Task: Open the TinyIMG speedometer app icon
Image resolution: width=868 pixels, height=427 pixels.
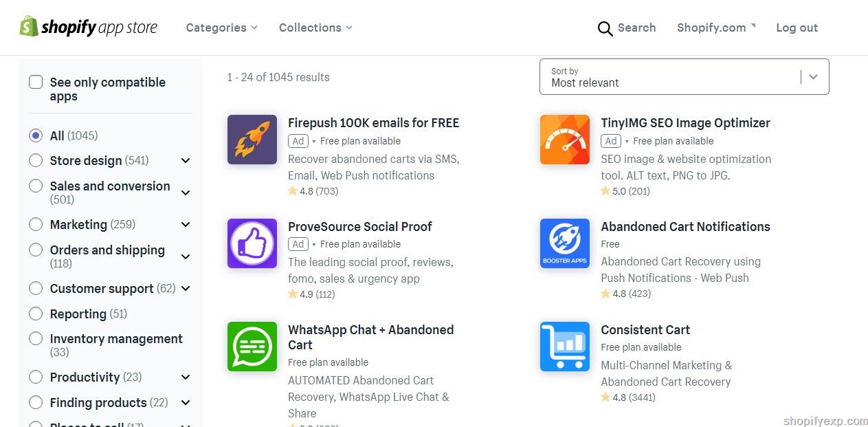Action: tap(565, 140)
